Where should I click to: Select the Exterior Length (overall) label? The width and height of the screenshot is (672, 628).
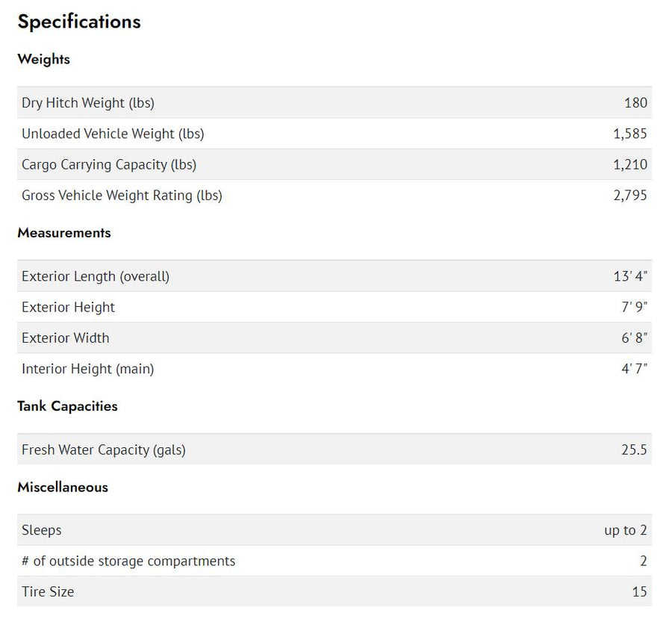tap(96, 276)
